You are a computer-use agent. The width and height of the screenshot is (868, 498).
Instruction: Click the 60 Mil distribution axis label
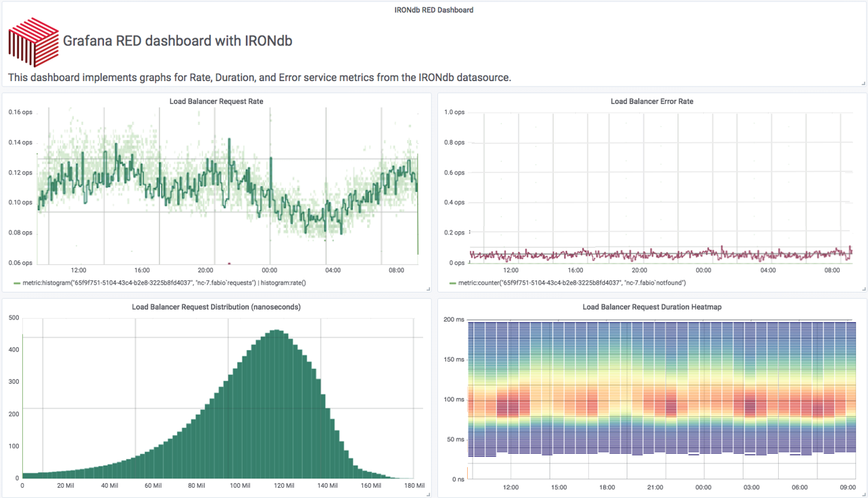153,486
